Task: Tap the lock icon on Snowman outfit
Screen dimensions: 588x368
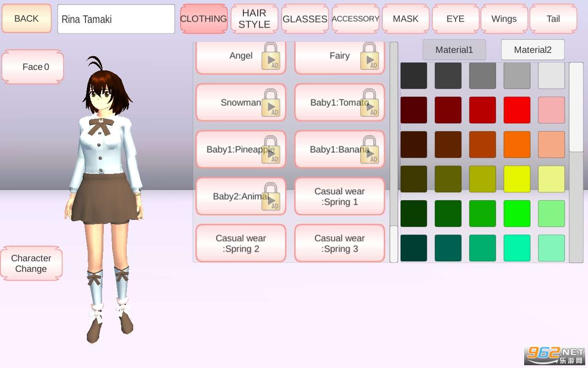Action: pos(271,103)
